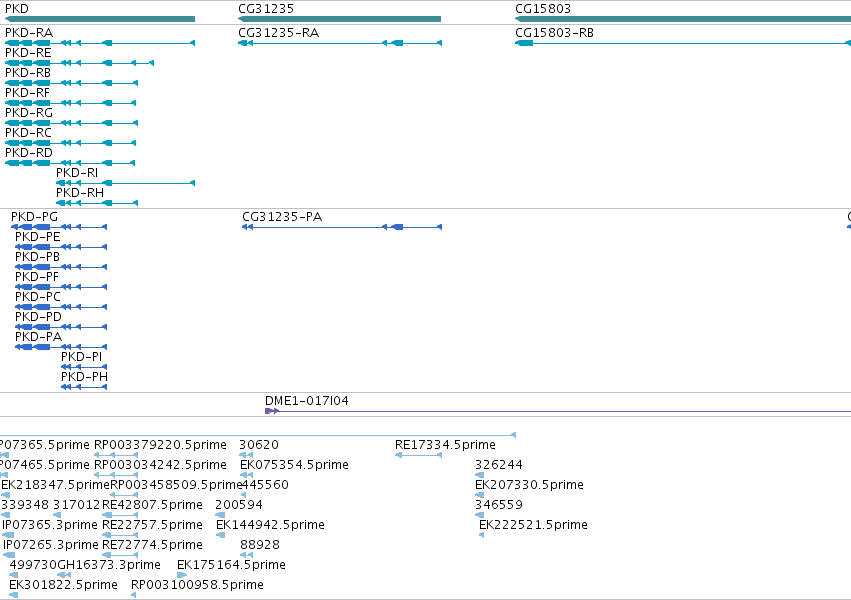Screen dimensions: 851x600
Task: Select the RE42807.5prime label
Action: pos(152,505)
